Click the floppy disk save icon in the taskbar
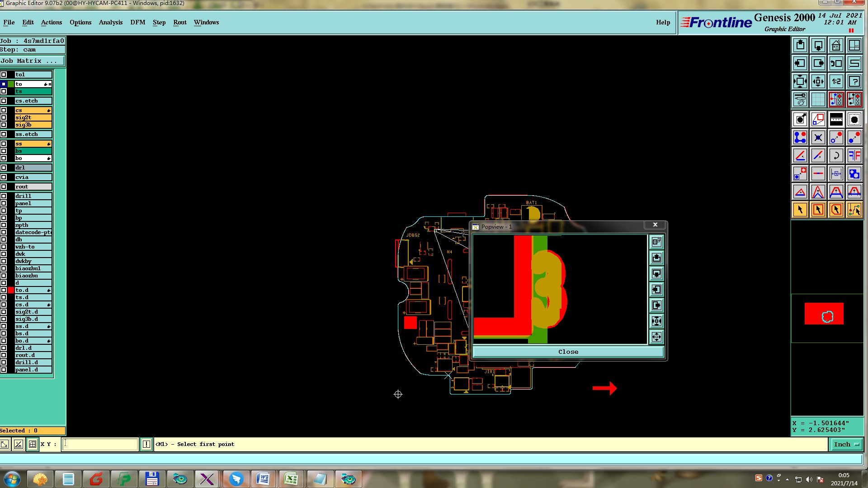 [x=151, y=479]
